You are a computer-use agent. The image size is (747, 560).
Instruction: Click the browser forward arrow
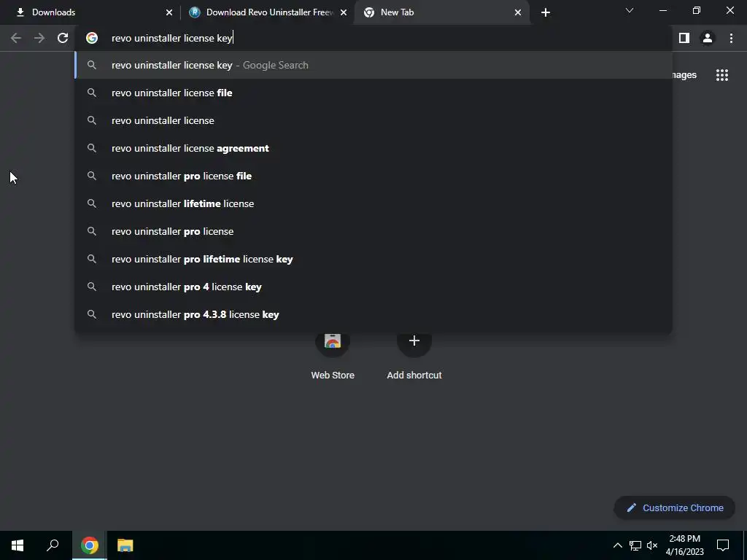39,38
